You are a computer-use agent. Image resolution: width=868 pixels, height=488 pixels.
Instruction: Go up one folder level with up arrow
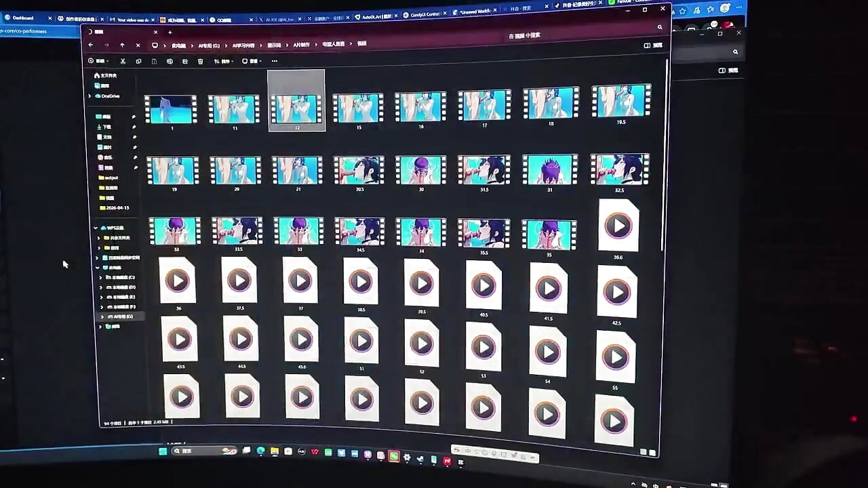pos(122,45)
